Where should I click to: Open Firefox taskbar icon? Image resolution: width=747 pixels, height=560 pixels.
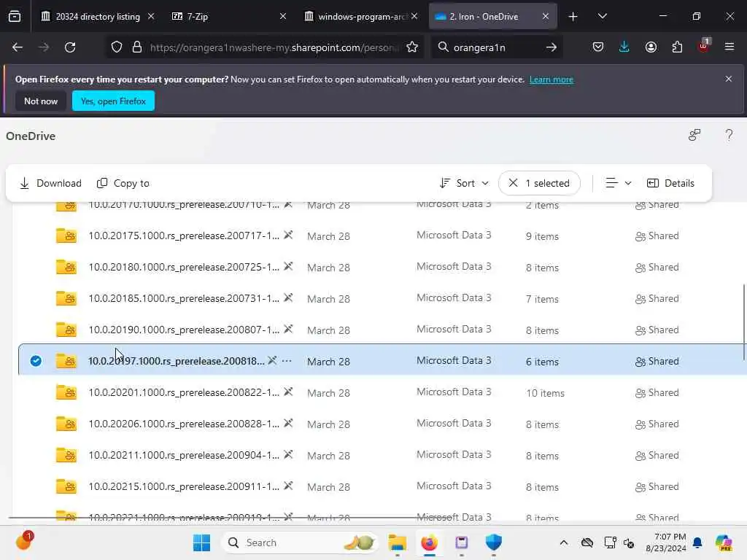click(429, 542)
